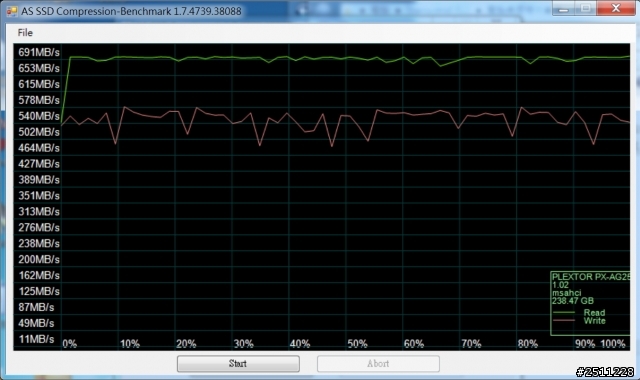
Task: Click the 691MB/s axis label
Action: click(39, 52)
